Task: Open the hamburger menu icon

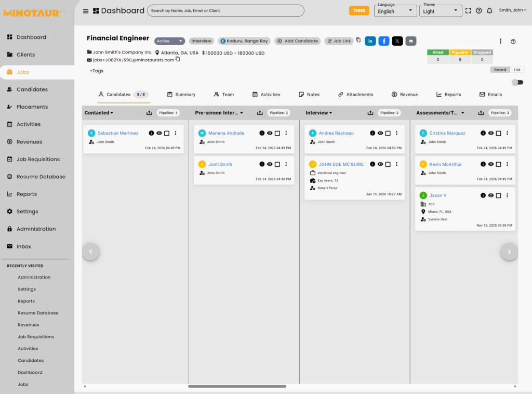Action: (86, 11)
